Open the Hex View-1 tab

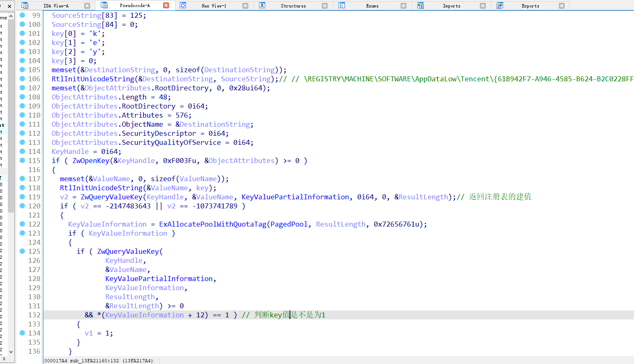(214, 6)
